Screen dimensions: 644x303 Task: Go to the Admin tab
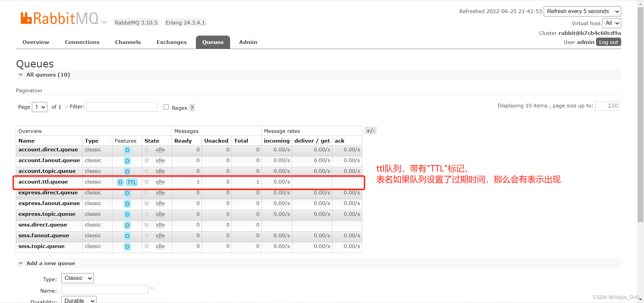click(x=248, y=42)
